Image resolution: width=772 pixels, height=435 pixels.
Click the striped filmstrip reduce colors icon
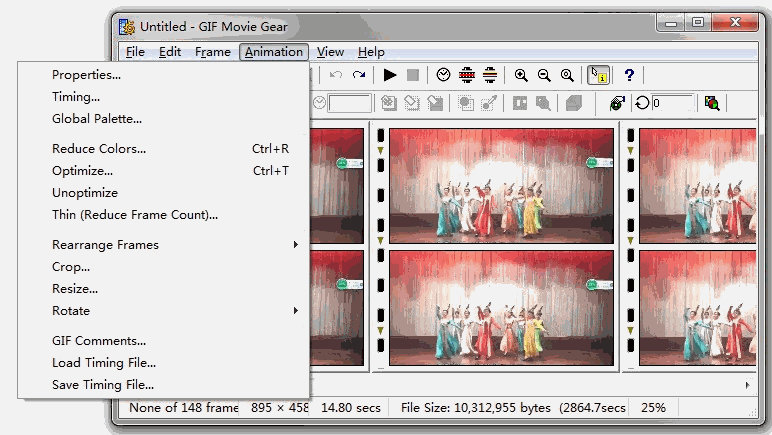click(490, 75)
